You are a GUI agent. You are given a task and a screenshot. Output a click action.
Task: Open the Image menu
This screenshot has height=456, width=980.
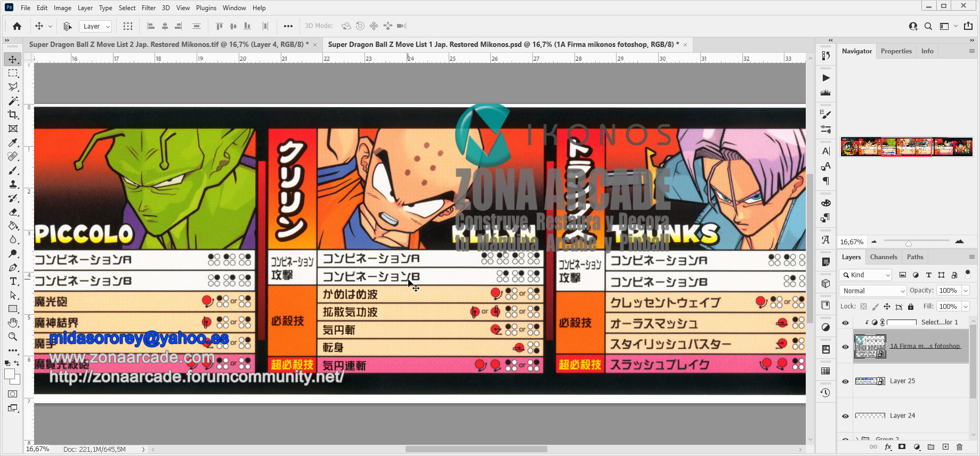coord(62,8)
